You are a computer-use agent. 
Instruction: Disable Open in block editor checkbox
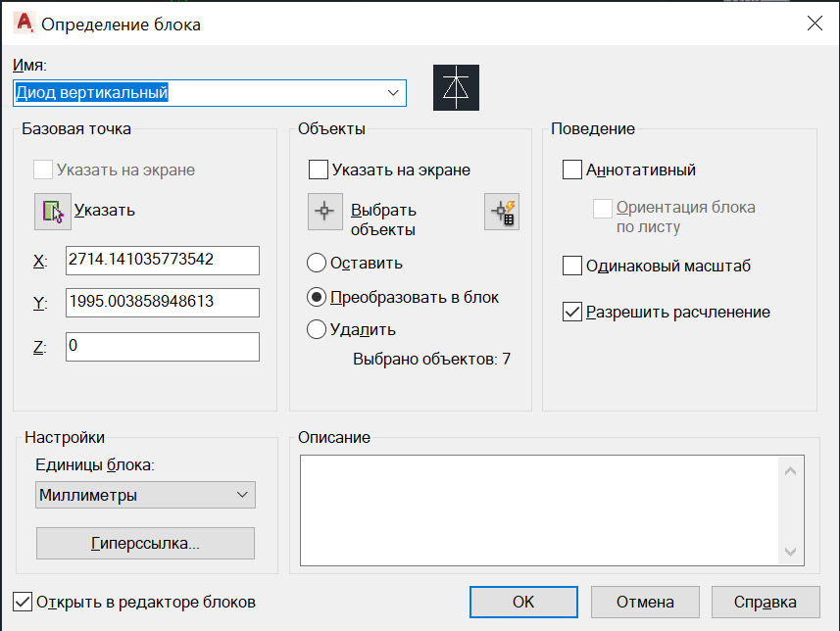[x=23, y=602]
